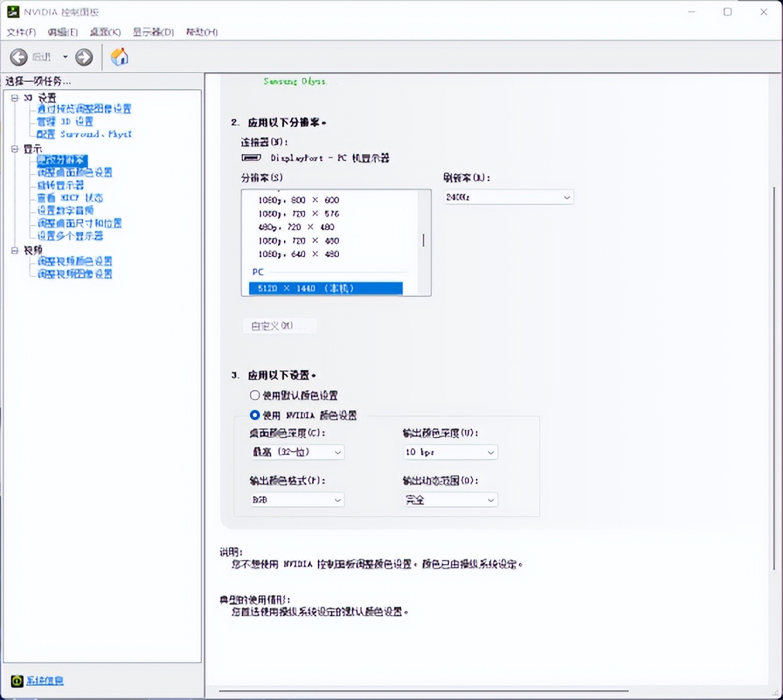Open the 桌面(K) menu

coord(105,32)
